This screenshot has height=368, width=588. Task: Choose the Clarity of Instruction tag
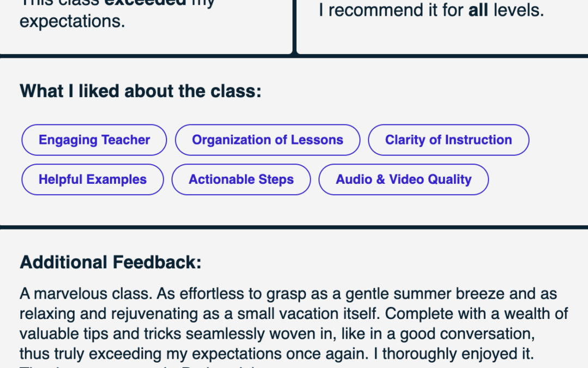point(449,140)
